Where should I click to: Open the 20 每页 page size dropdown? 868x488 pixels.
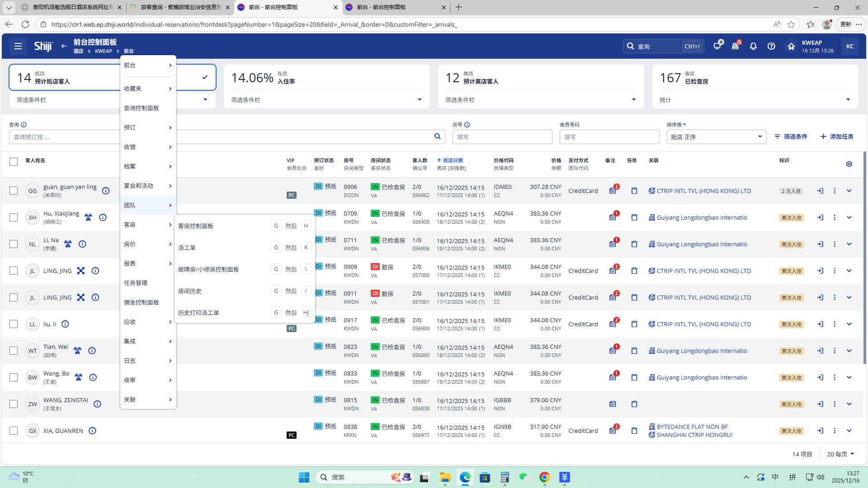pos(840,454)
